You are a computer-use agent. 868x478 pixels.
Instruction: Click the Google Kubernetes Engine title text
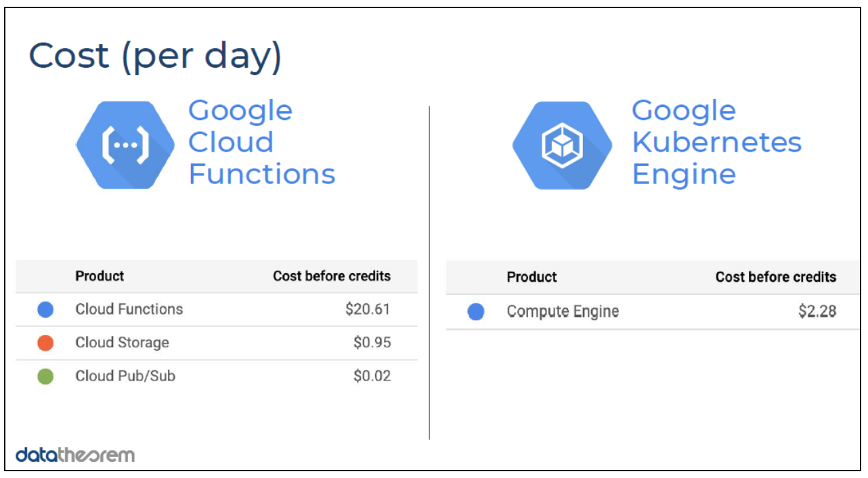(x=716, y=142)
